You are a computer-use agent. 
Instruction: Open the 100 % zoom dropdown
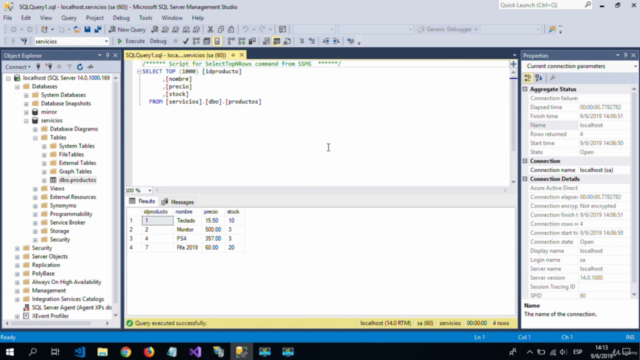150,190
